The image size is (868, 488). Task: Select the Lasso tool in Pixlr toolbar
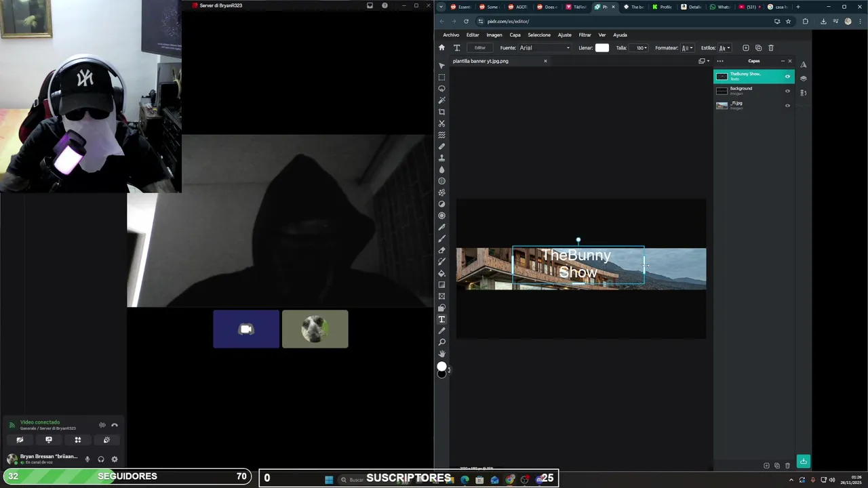click(x=441, y=89)
